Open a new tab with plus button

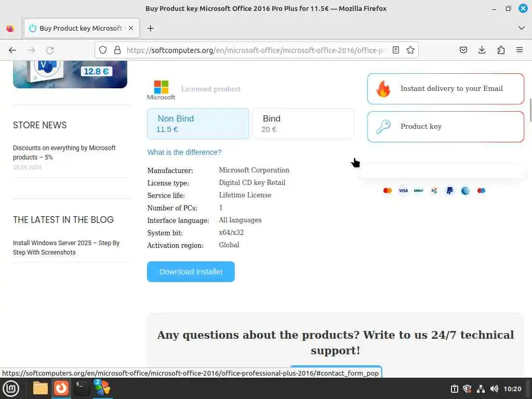click(150, 29)
